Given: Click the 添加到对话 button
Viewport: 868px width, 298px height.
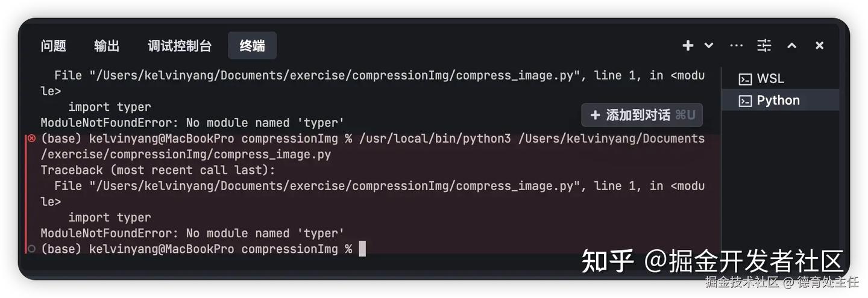Looking at the screenshot, I should 642,115.
